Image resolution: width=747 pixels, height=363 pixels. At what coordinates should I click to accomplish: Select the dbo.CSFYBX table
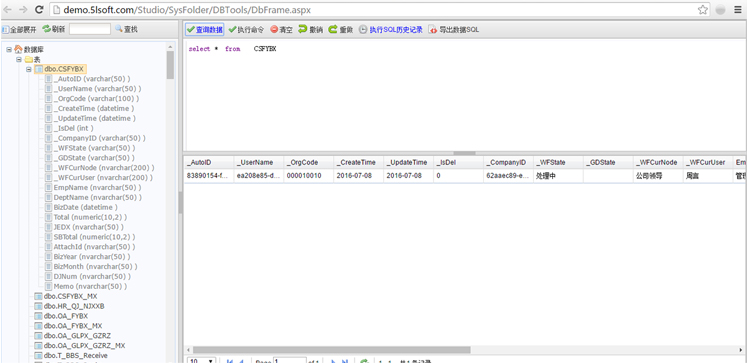(x=63, y=69)
